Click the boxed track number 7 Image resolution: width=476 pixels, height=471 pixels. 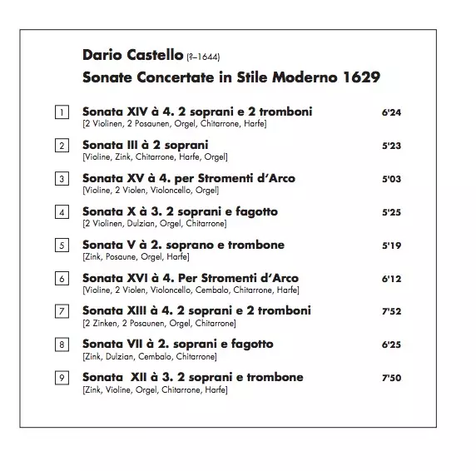62,311
